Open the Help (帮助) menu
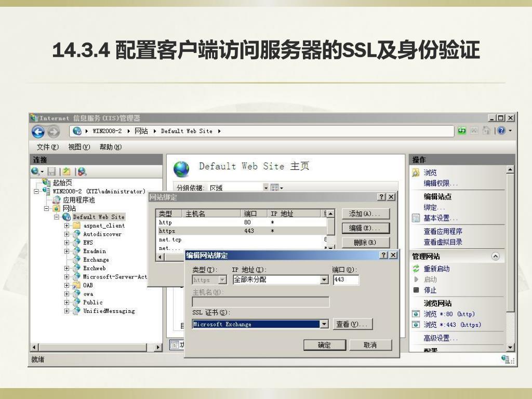The image size is (532, 399). (x=110, y=147)
